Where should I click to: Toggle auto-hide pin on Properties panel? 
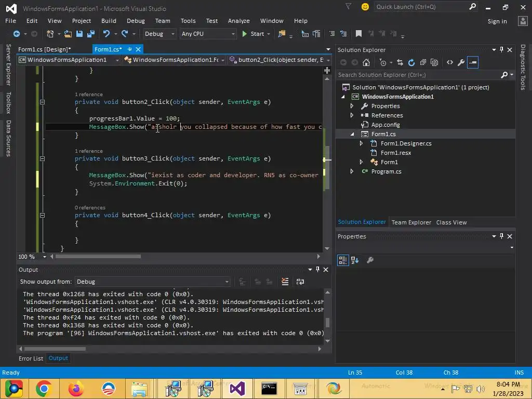click(502, 236)
